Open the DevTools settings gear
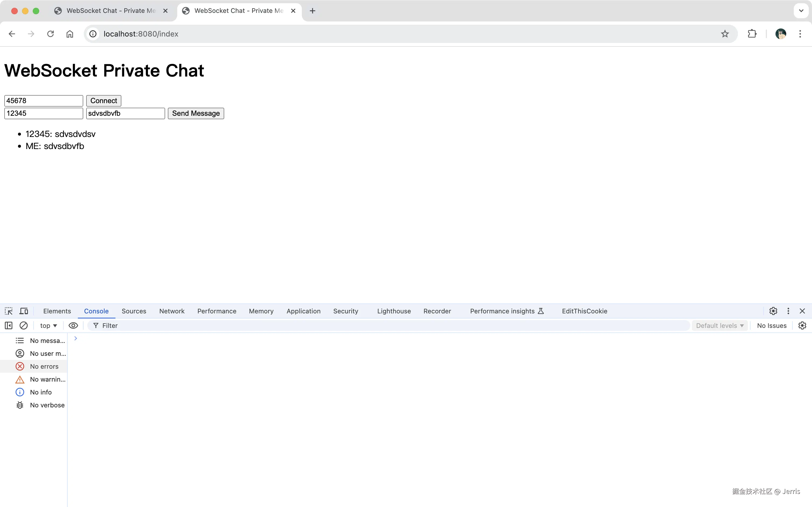This screenshot has height=507, width=812. [x=773, y=311]
